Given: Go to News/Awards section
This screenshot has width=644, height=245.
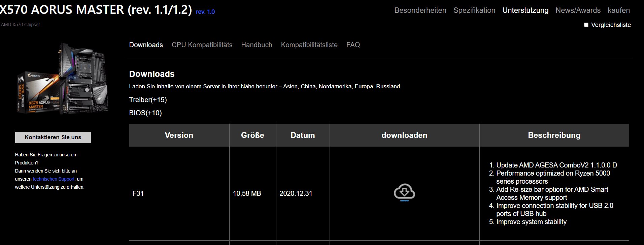Looking at the screenshot, I should coord(578,10).
